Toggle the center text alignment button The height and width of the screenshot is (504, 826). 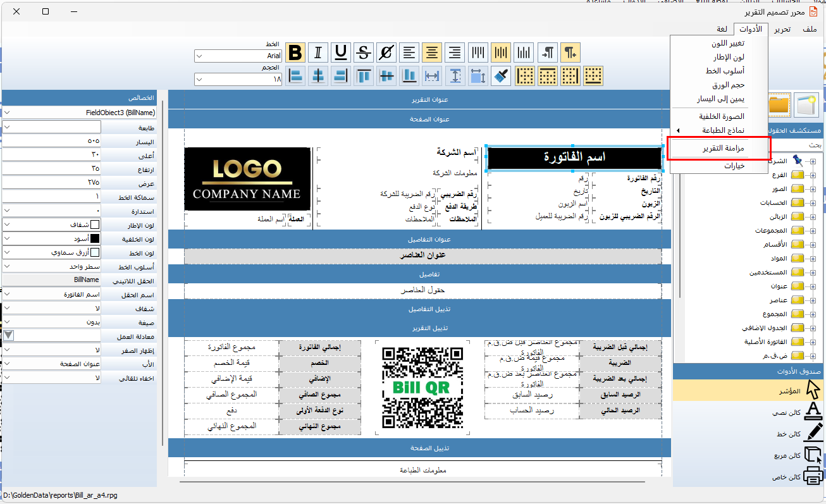[432, 52]
